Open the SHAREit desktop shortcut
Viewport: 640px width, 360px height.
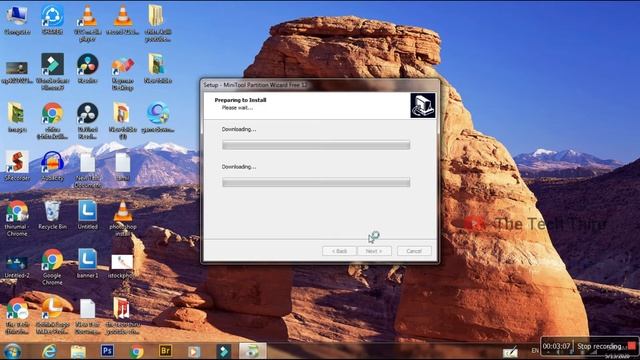[52, 20]
